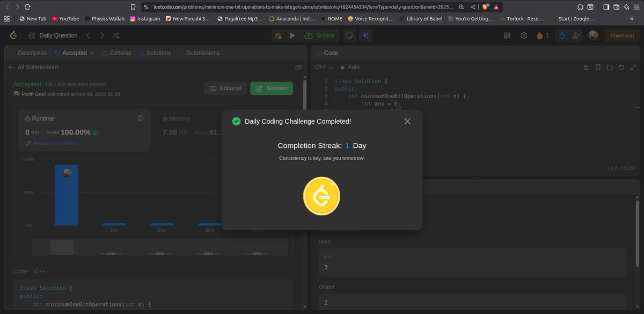The height and width of the screenshot is (314, 644).
Task: Open the Analyze Complexity link
Action: coord(52,143)
